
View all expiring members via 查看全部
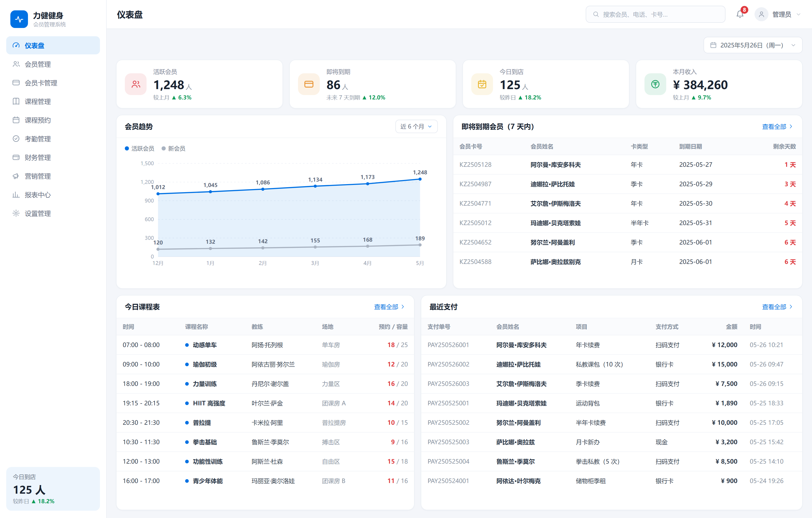click(x=777, y=126)
